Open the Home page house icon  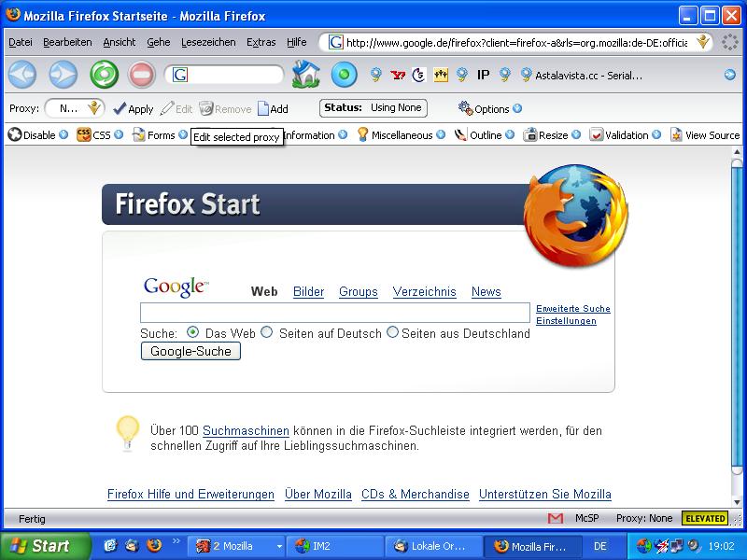(305, 75)
